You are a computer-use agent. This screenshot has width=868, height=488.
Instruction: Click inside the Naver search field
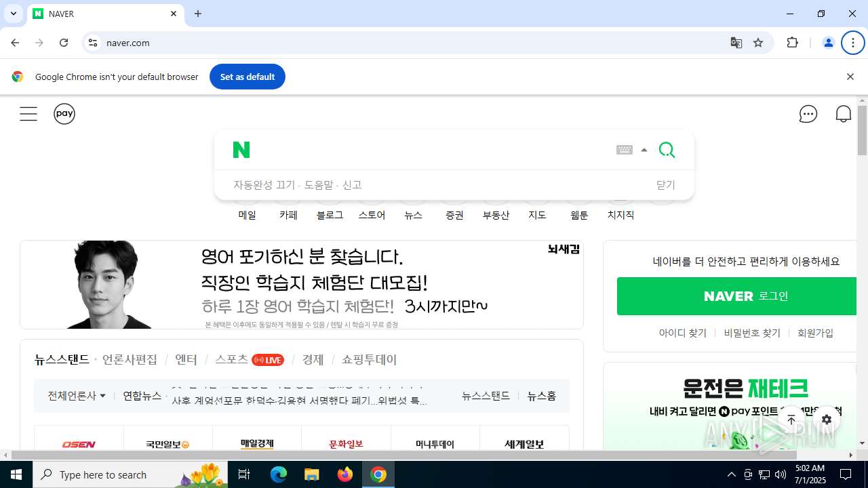(431, 150)
